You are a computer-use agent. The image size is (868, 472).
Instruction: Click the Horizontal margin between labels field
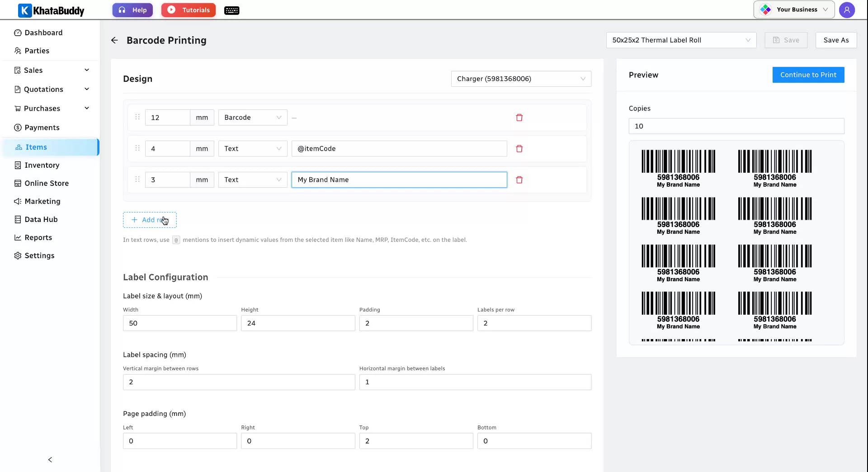click(x=475, y=382)
